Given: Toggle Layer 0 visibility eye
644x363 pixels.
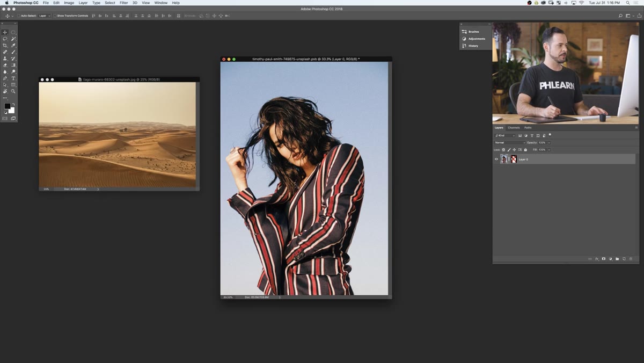Looking at the screenshot, I should (496, 159).
